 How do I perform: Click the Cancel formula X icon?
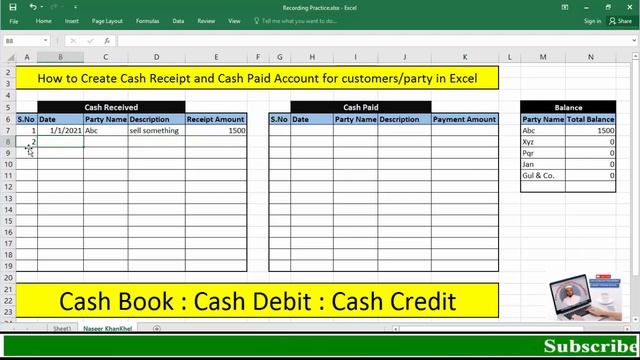[73, 41]
